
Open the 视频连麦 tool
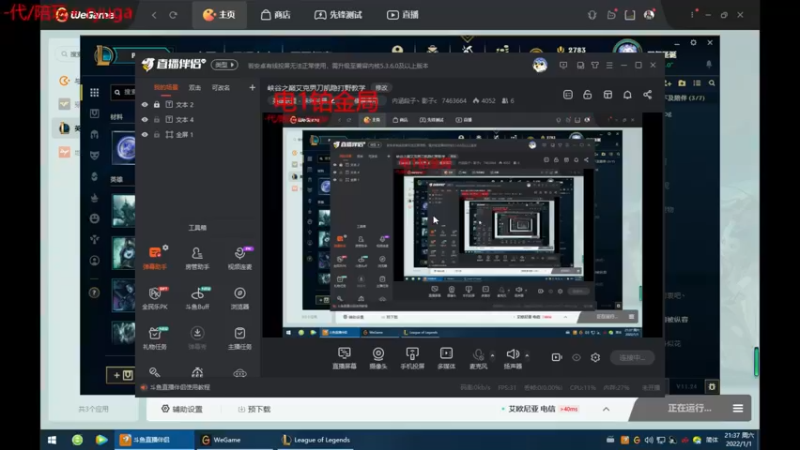click(239, 258)
